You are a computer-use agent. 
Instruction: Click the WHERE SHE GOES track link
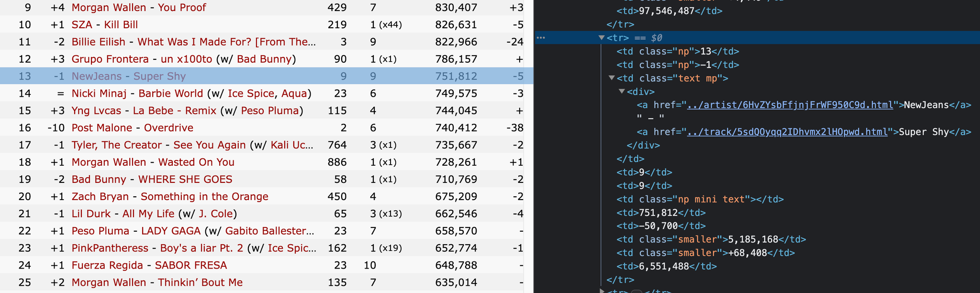coord(185,180)
